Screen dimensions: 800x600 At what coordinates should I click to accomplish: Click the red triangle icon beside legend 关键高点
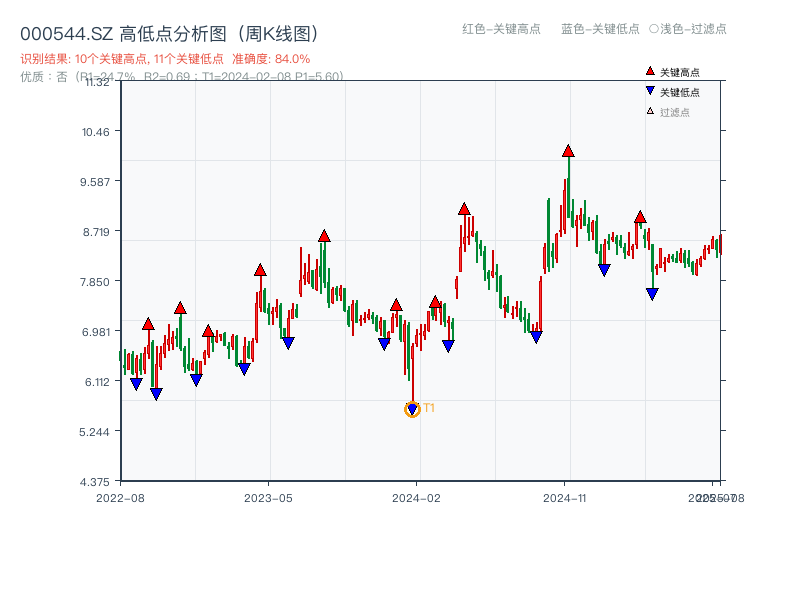coord(650,72)
